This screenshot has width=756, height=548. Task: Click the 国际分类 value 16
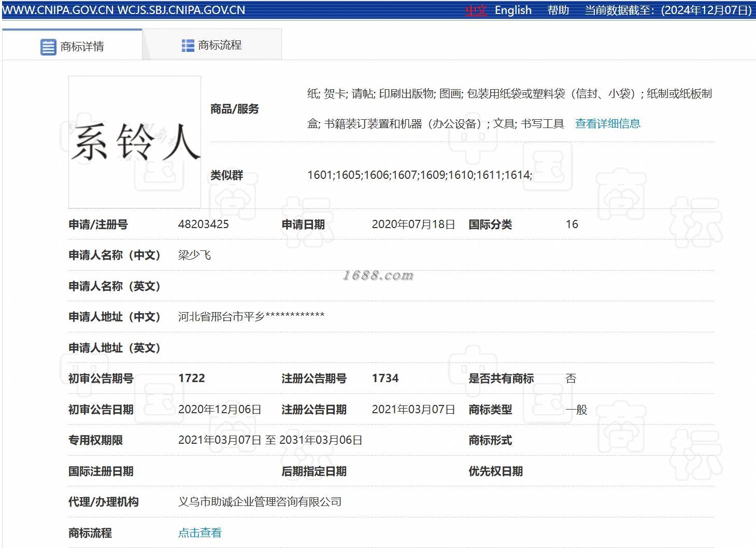[x=572, y=224]
